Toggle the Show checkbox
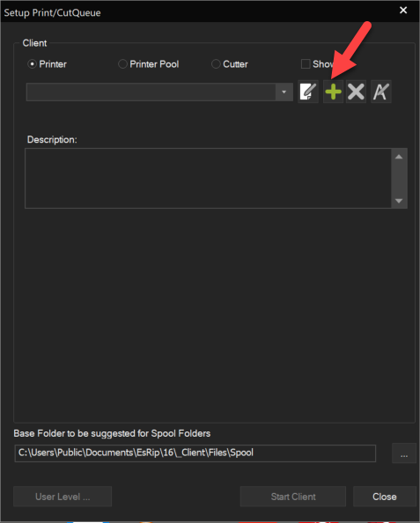Image resolution: width=420 pixels, height=523 pixels. (x=306, y=63)
